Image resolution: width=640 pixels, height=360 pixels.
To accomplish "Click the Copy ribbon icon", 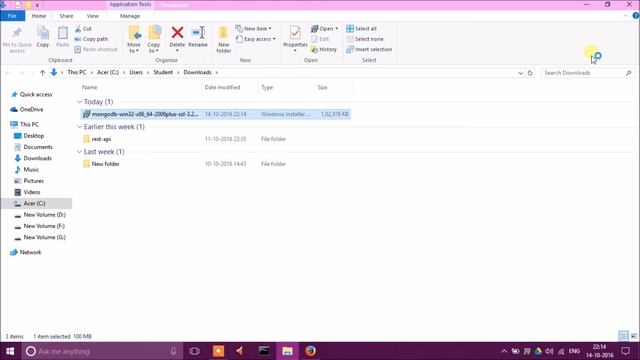I will pos(42,37).
